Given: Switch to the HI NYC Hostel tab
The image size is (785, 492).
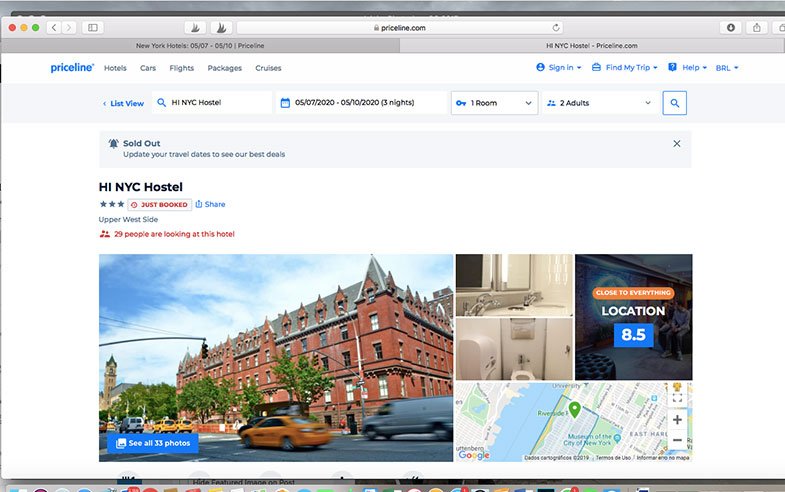Looking at the screenshot, I should 592,46.
